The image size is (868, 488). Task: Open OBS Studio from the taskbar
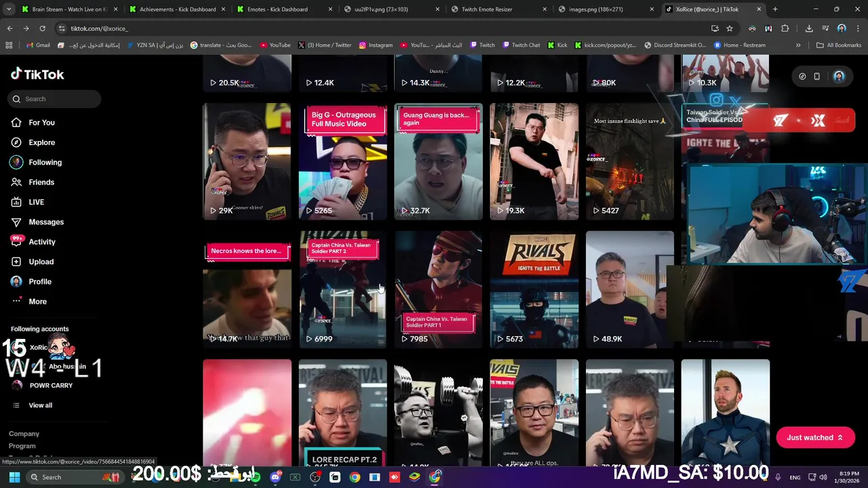point(315,477)
